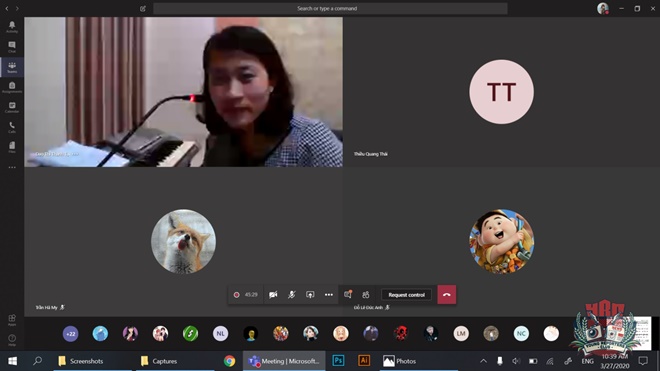Start a new chat with the compose icon
The height and width of the screenshot is (371, 660).
143,8
